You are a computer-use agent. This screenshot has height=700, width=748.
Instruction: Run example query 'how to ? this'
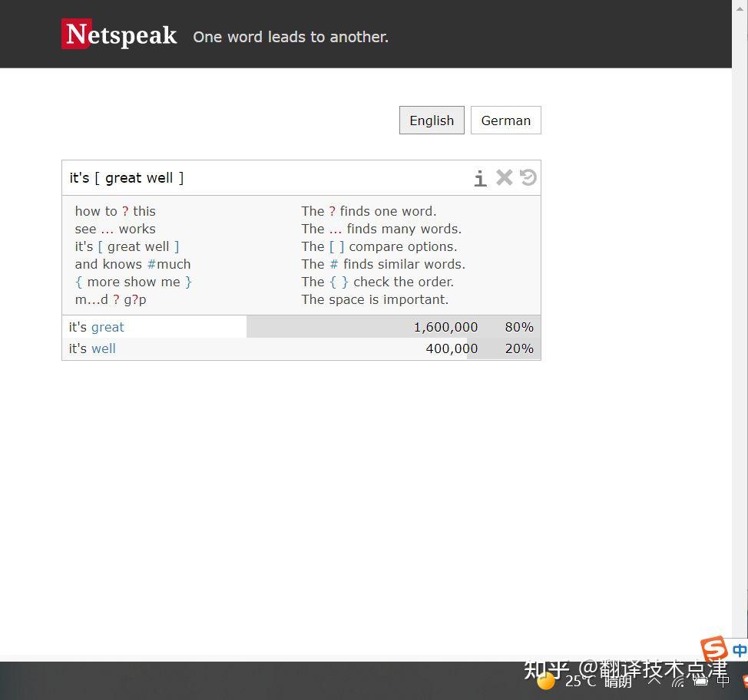click(x=115, y=211)
